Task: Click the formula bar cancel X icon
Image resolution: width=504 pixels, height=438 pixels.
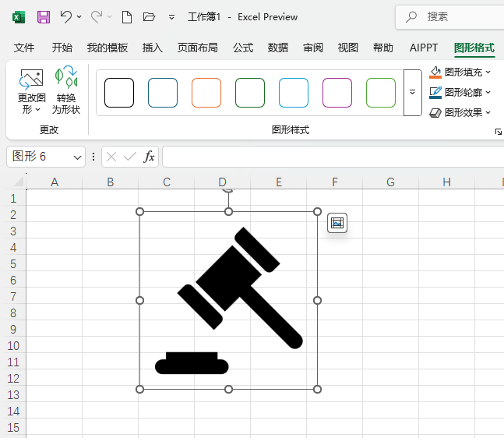Action: pos(111,157)
